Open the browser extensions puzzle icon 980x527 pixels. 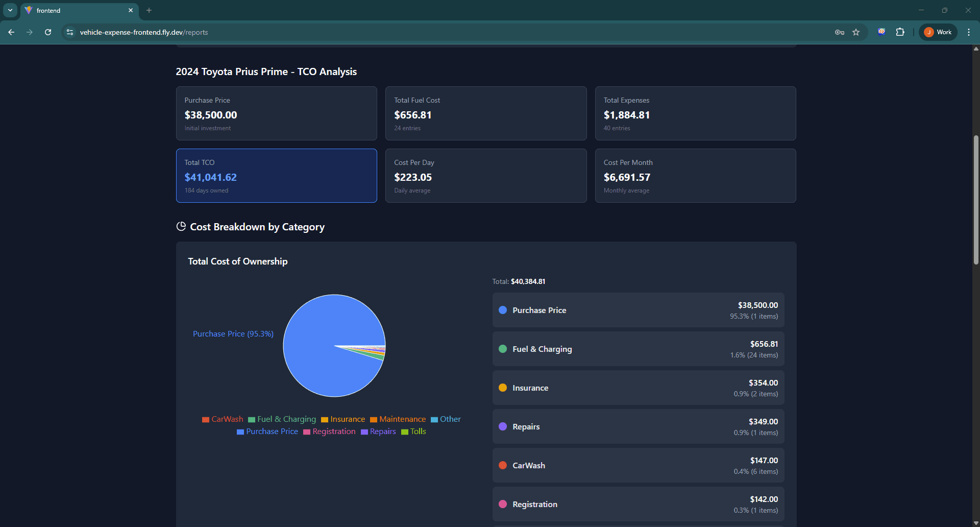(x=900, y=32)
